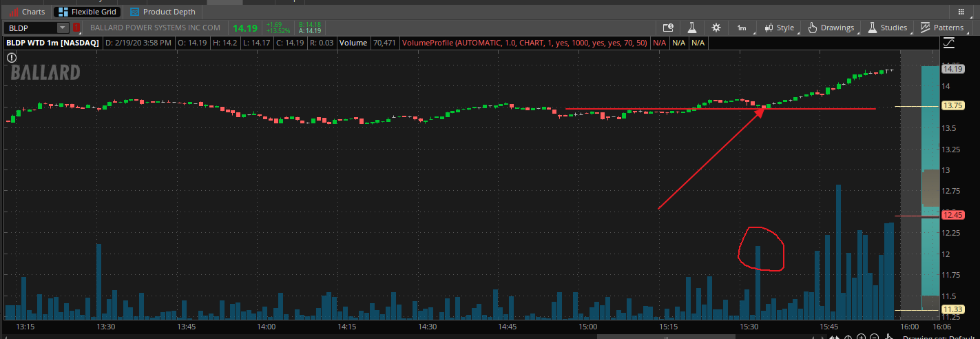The width and height of the screenshot is (980, 339).
Task: Open the Product Depth tab
Action: tap(163, 12)
